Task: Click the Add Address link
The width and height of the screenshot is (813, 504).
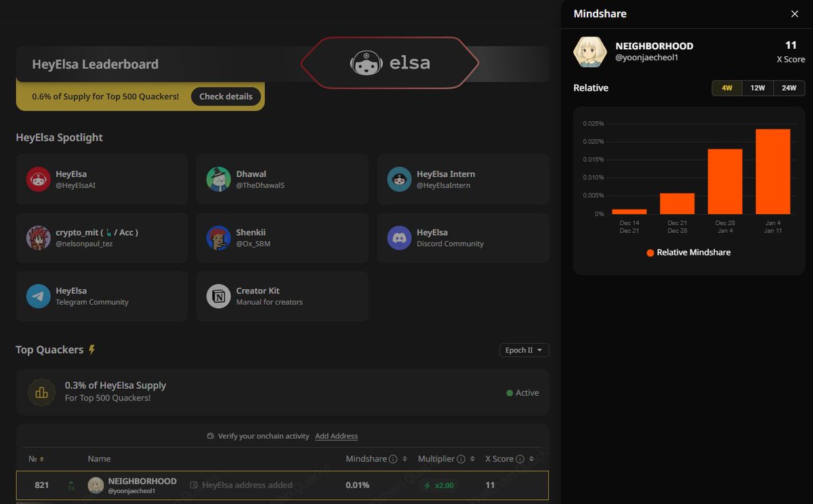Action: [336, 436]
